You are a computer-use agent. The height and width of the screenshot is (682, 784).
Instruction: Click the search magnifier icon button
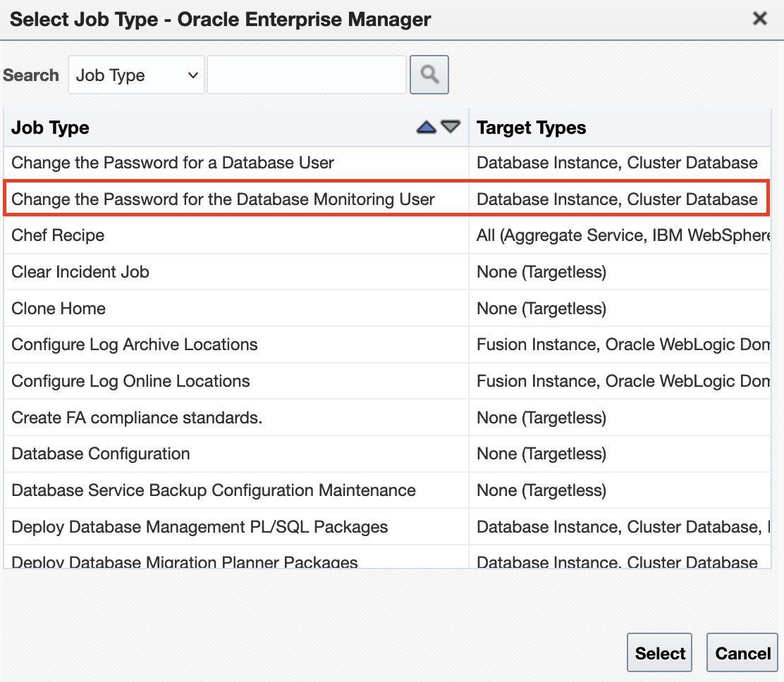429,75
